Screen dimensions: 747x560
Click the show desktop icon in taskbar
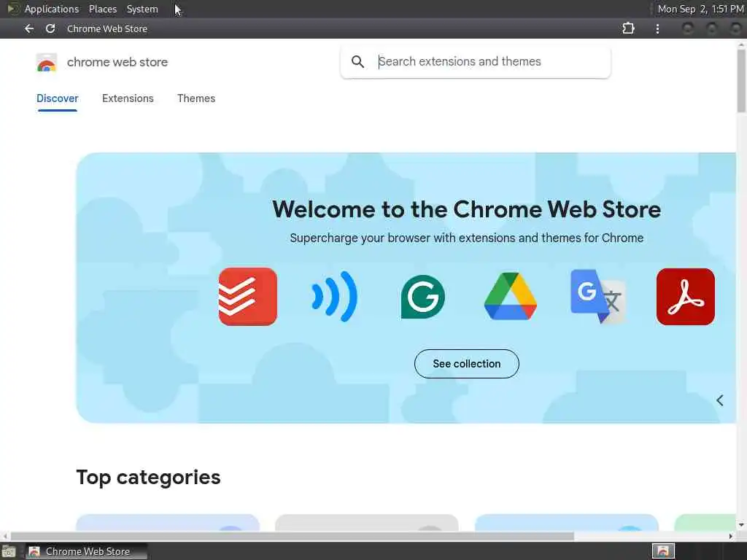[x=9, y=551]
